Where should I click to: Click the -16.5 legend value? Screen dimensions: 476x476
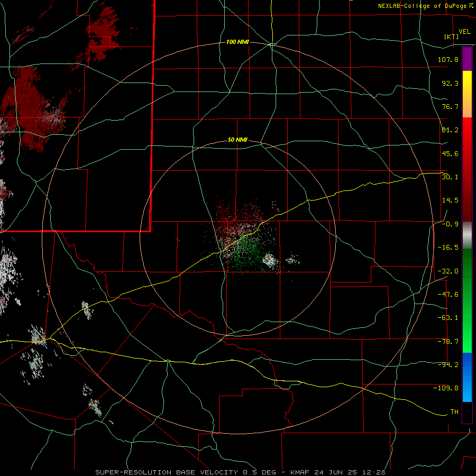(448, 248)
